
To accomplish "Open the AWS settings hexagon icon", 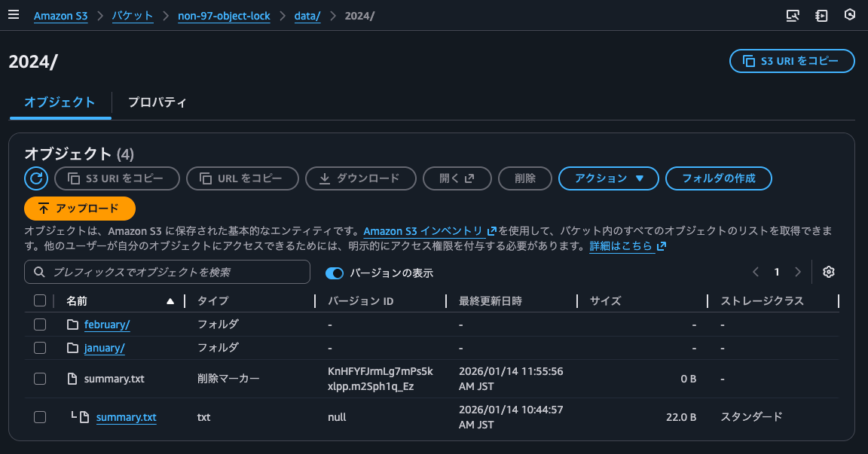I will pos(851,15).
